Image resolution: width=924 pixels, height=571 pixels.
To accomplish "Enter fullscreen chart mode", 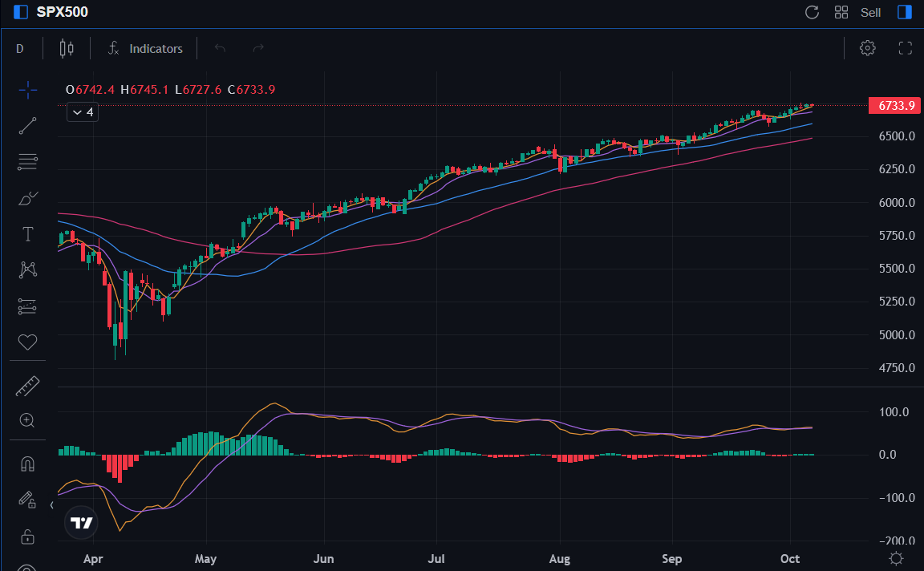I will click(906, 48).
